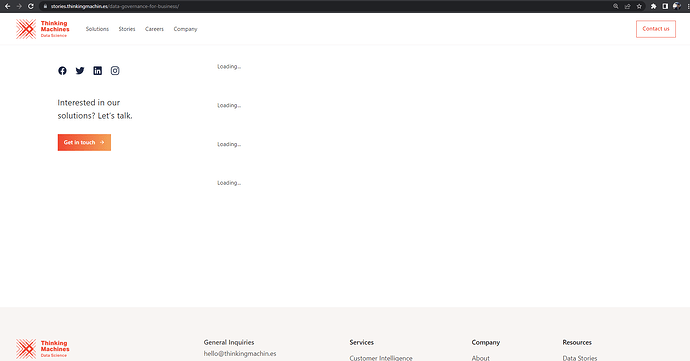Open the LinkedIn social icon
The height and width of the screenshot is (361, 690).
(x=97, y=71)
